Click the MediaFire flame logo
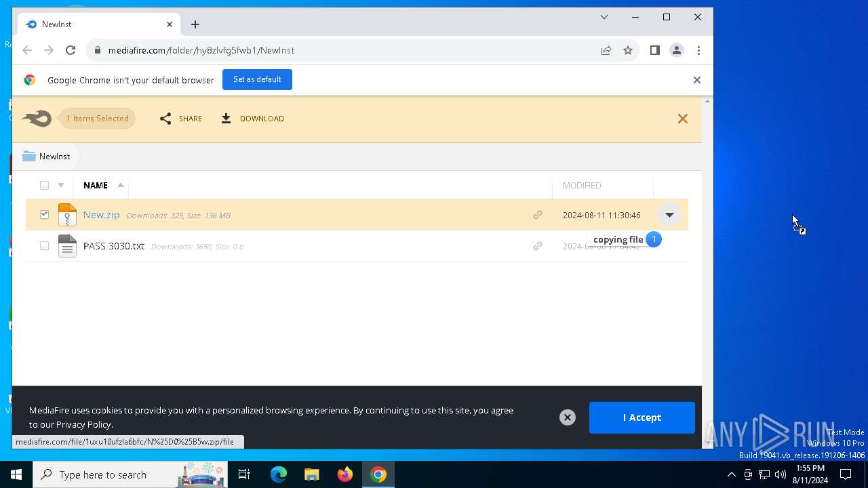Screen dimensions: 868x488 (37, 119)
